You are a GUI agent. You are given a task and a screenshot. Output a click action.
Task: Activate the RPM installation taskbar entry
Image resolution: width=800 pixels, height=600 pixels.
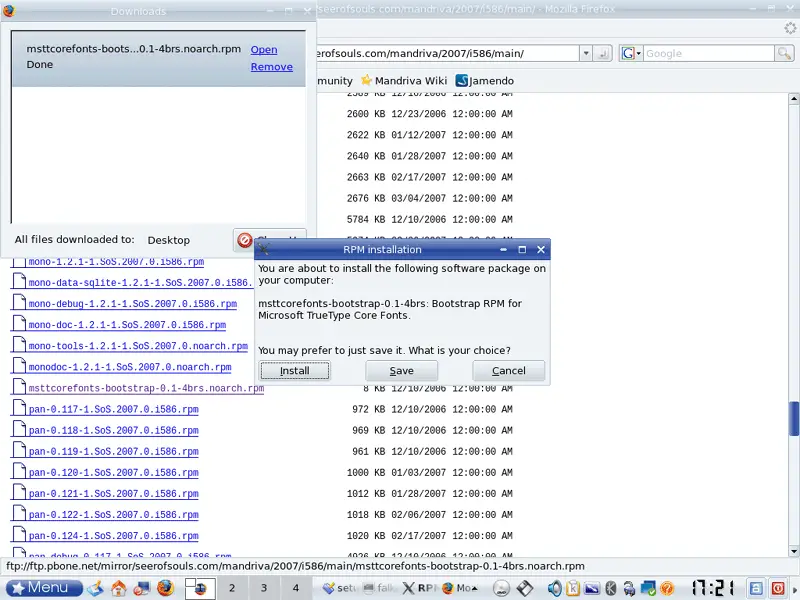coord(419,588)
